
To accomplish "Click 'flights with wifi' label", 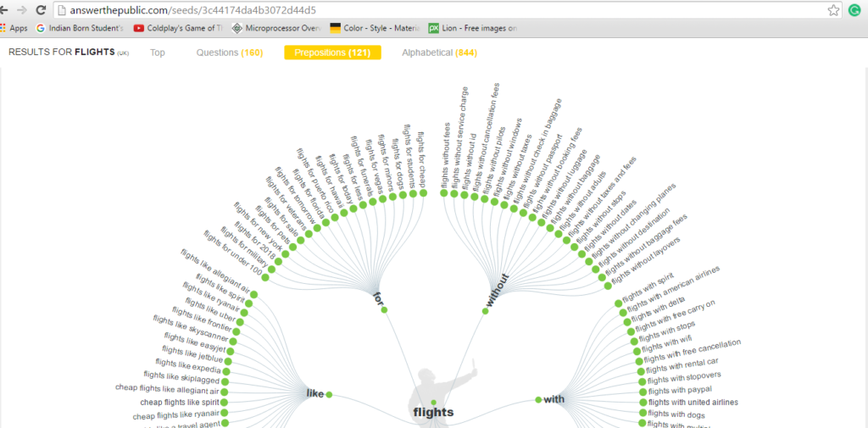I will pos(666,342).
